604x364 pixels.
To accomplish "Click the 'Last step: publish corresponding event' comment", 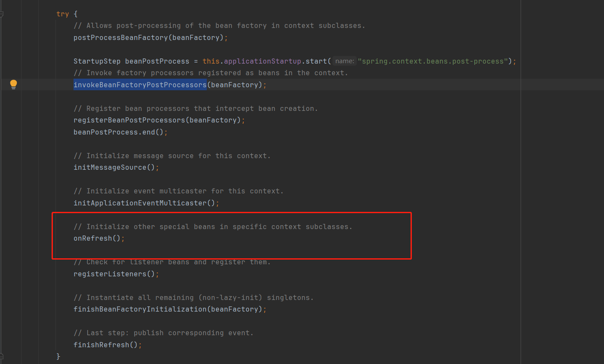I will (x=163, y=333).
